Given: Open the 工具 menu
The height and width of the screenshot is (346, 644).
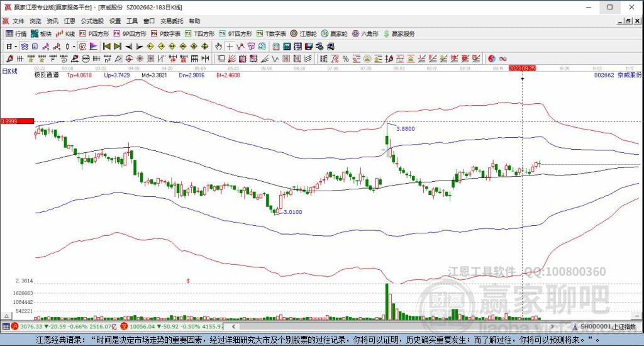Looking at the screenshot, I should [x=132, y=21].
